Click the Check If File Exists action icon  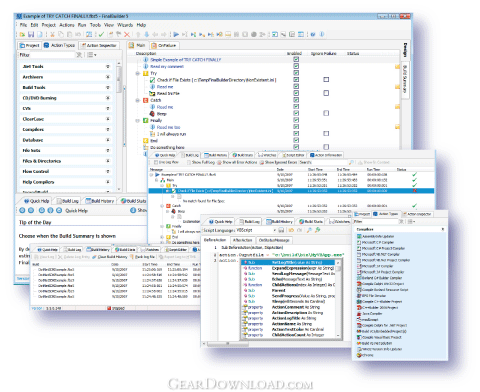[x=152, y=80]
